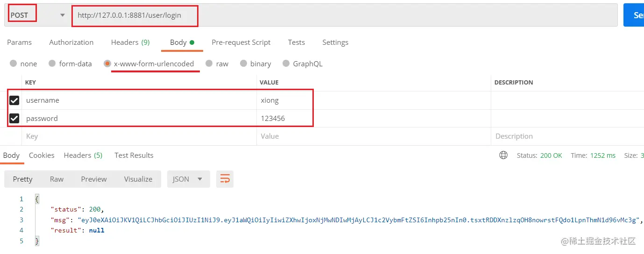
Task: Open the request Headers (9) tab
Action: pyautogui.click(x=130, y=42)
